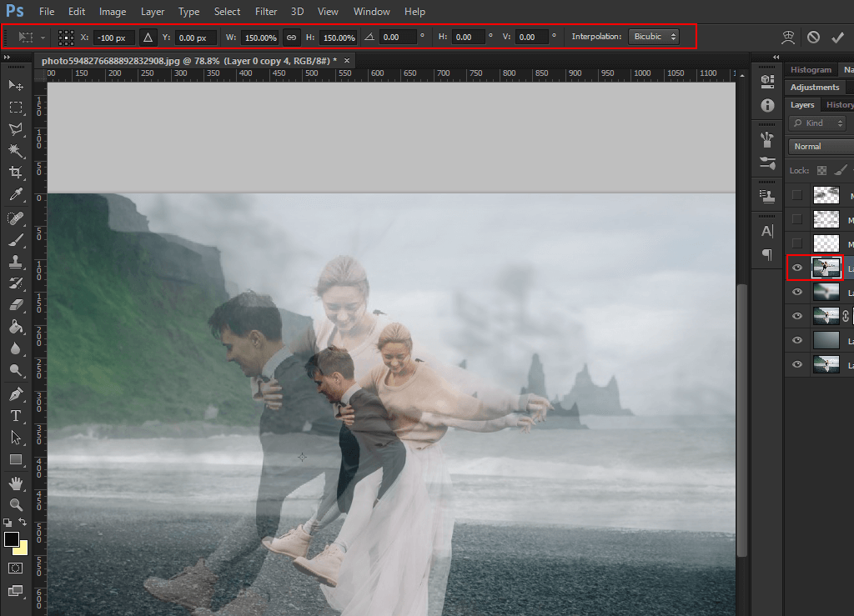Screen dimensions: 854x616
Task: Select the Brush tool
Action: (16, 240)
